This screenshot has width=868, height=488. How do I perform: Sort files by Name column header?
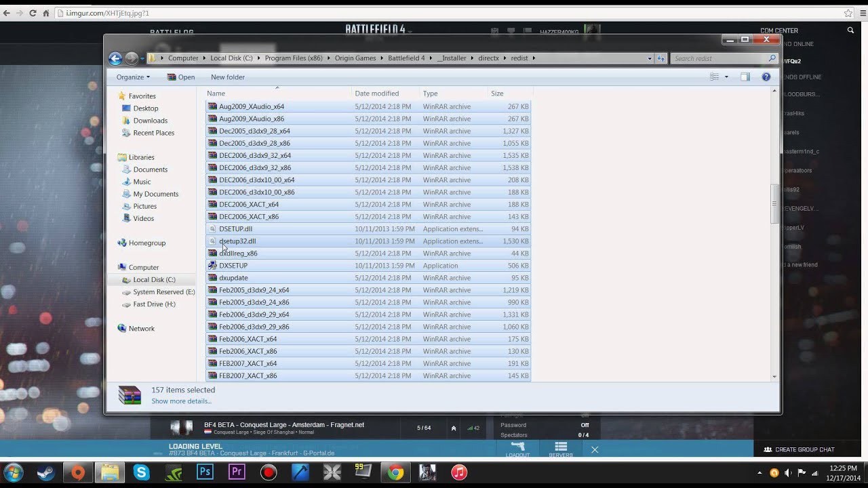277,94
